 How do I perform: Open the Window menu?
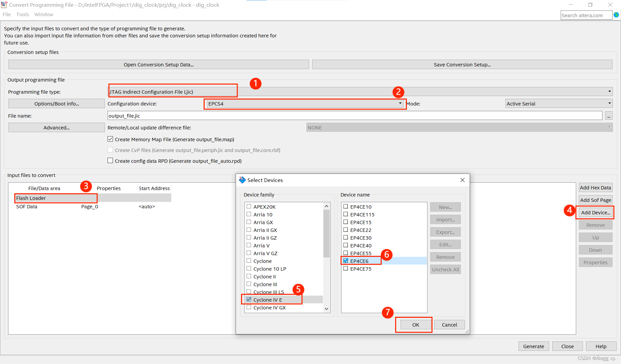tap(44, 14)
